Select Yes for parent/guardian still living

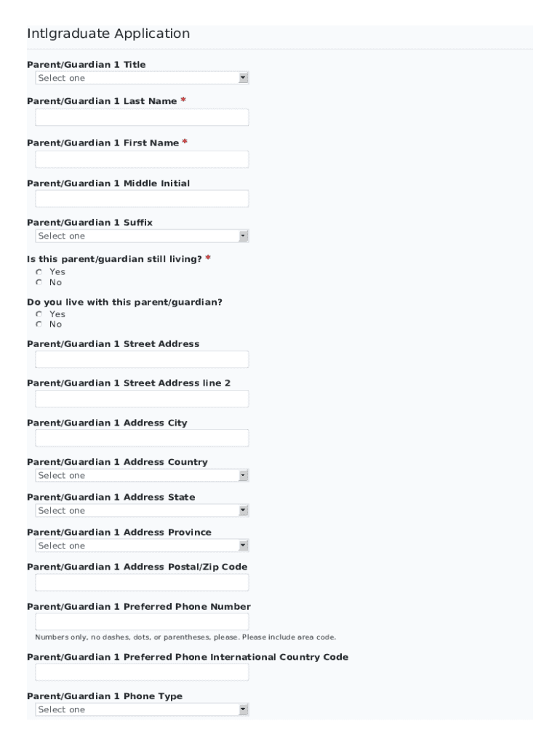coord(39,272)
